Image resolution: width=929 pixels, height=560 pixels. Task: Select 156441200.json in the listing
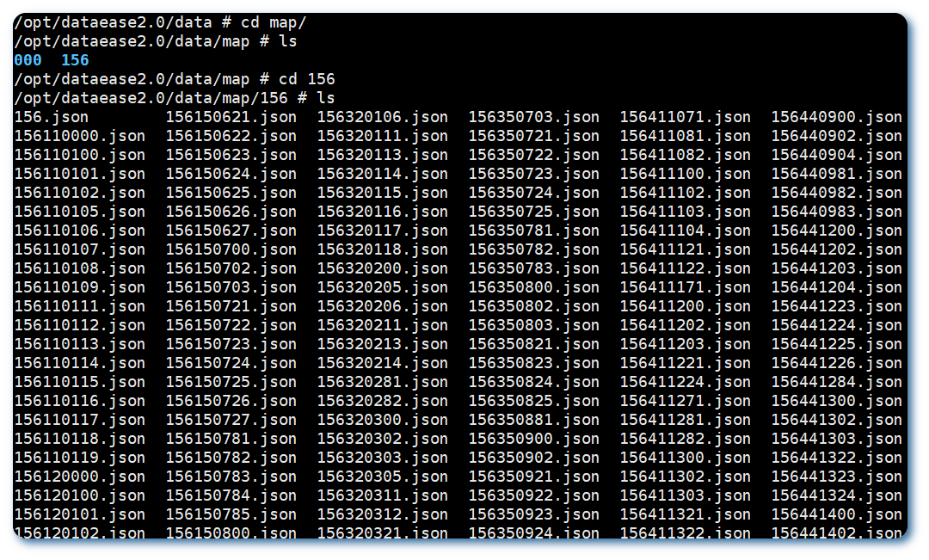coord(837,231)
